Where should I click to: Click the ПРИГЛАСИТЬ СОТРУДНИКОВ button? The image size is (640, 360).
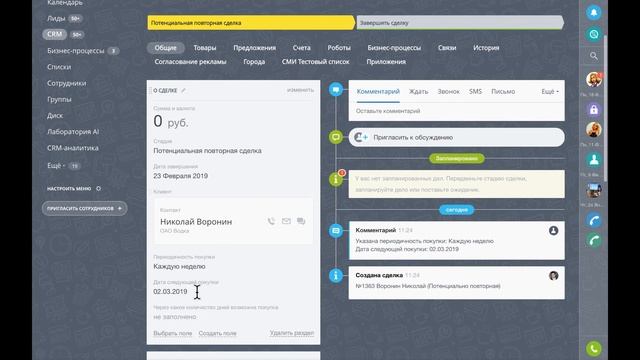click(x=84, y=208)
